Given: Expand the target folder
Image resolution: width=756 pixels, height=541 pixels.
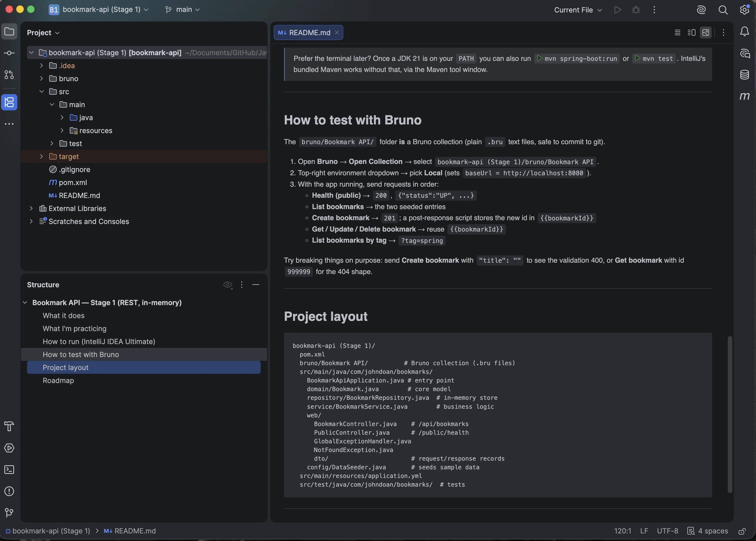Looking at the screenshot, I should click(41, 157).
